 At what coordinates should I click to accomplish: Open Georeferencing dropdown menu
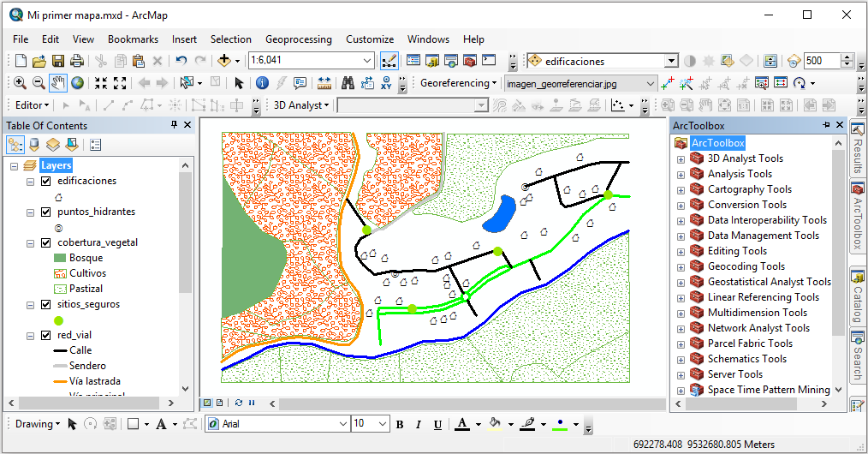(458, 83)
